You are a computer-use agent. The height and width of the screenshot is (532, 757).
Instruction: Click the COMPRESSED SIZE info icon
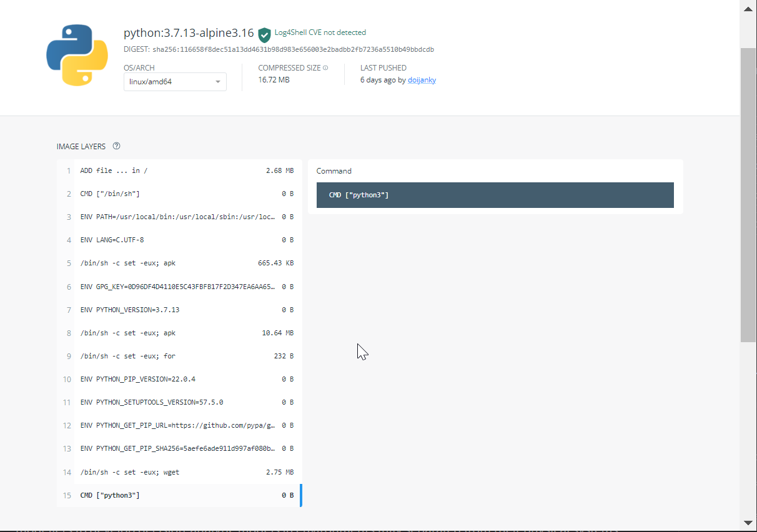(326, 67)
